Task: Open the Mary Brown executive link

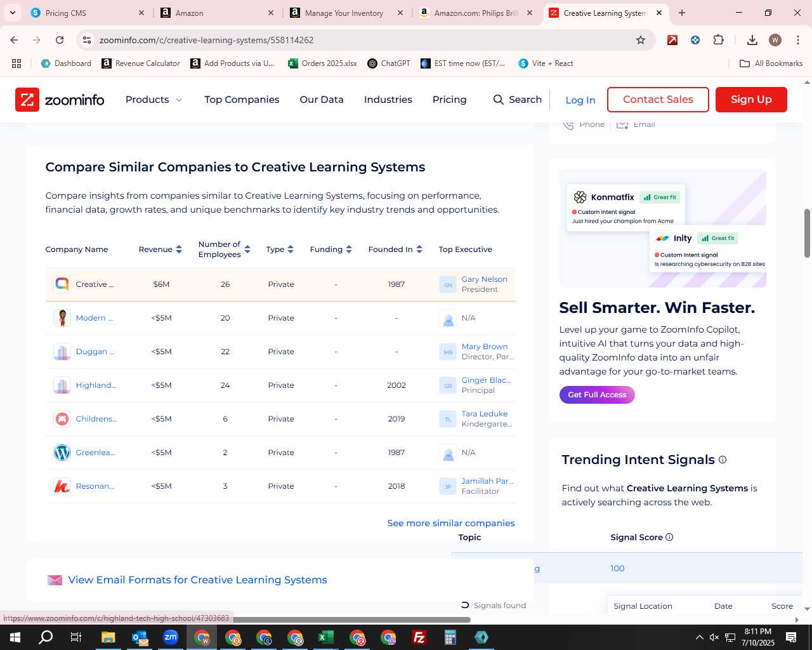Action: click(485, 347)
